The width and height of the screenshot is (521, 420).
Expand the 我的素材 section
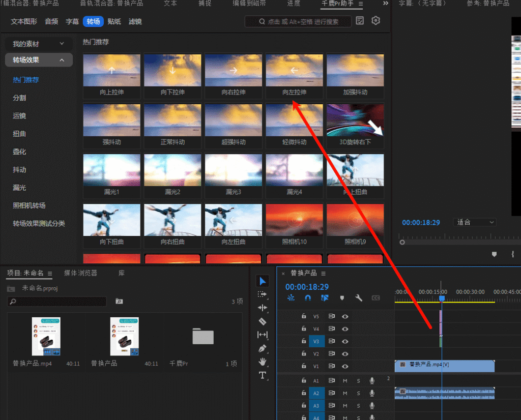[x=39, y=44]
